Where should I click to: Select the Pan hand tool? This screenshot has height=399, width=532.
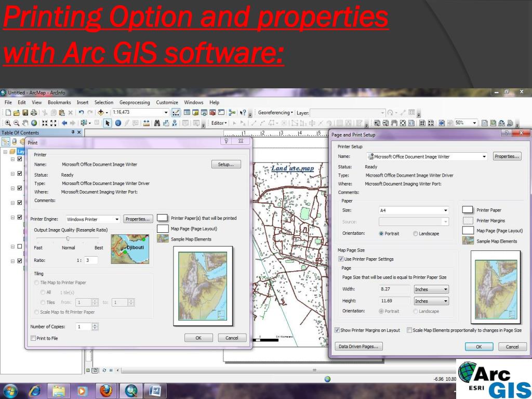point(25,123)
